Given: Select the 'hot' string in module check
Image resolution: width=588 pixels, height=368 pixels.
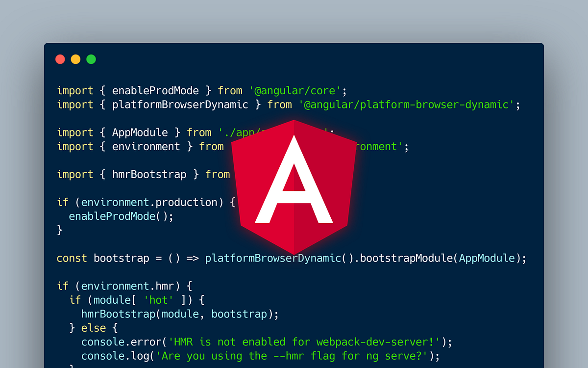Looking at the screenshot, I should [159, 300].
